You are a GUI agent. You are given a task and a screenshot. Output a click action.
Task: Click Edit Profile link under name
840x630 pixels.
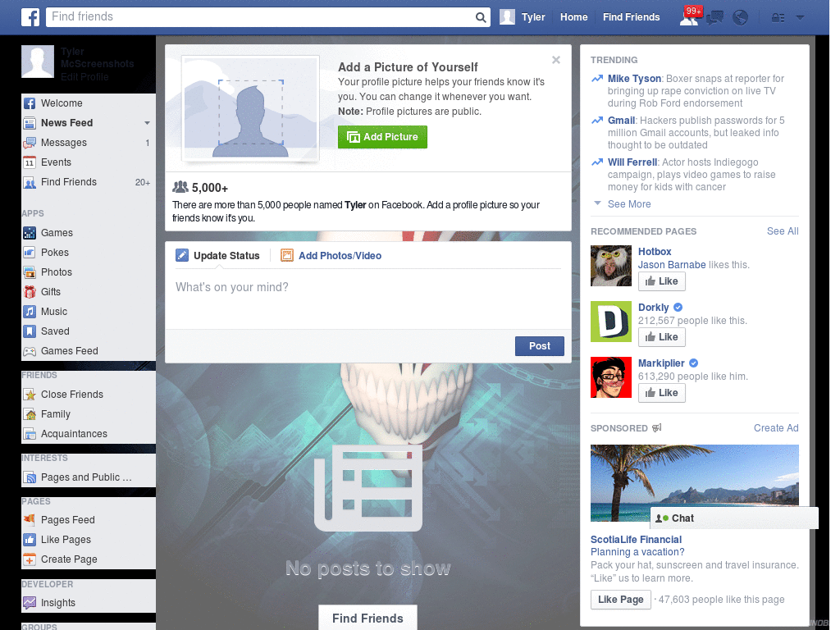[x=84, y=77]
